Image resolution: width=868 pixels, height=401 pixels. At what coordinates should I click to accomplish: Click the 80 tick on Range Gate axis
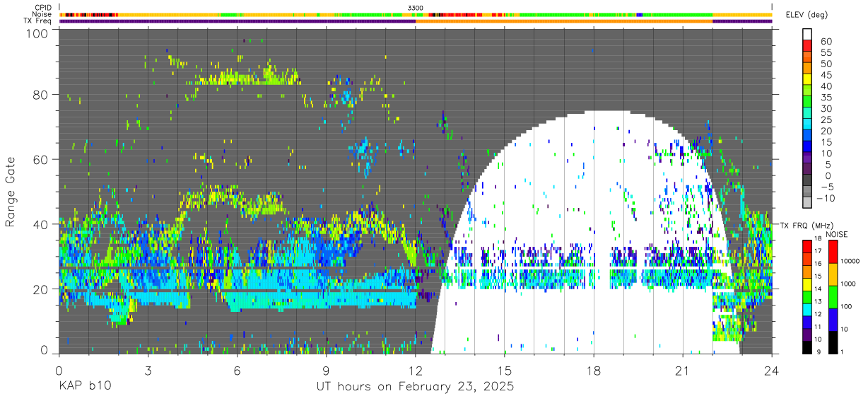point(40,94)
